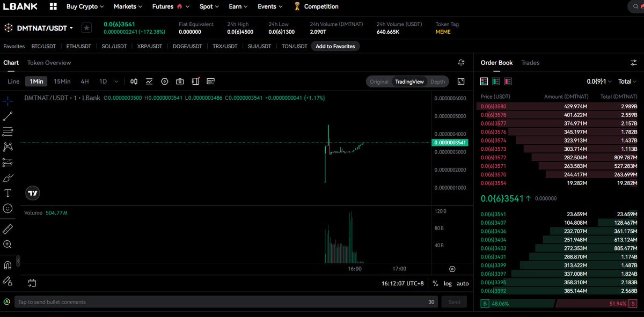Viewport: 644px width, 317px height.
Task: Open the candlestick chart type selector
Action: pyautogui.click(x=134, y=82)
